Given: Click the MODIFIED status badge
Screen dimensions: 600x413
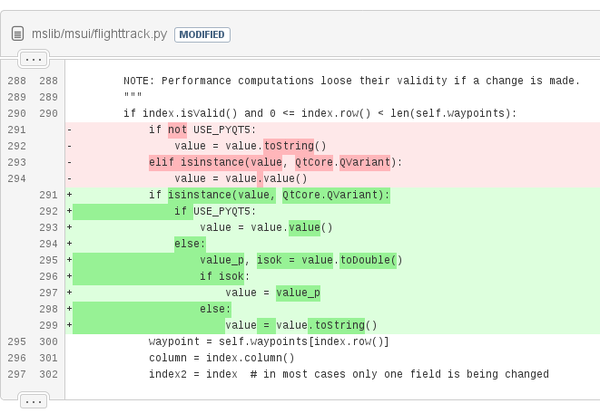Looking at the screenshot, I should point(202,34).
